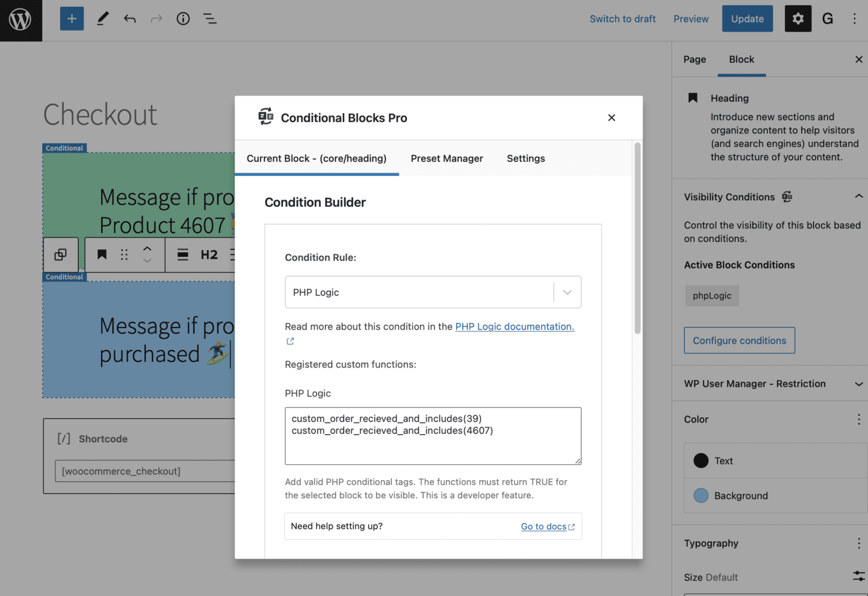Undo the last change
The width and height of the screenshot is (868, 596).
coord(129,18)
